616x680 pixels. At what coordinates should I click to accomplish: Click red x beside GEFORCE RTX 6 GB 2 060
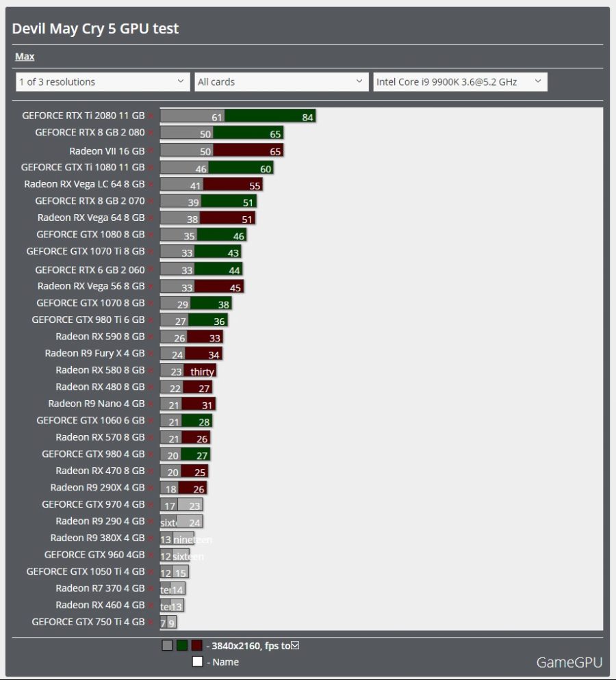point(151,270)
